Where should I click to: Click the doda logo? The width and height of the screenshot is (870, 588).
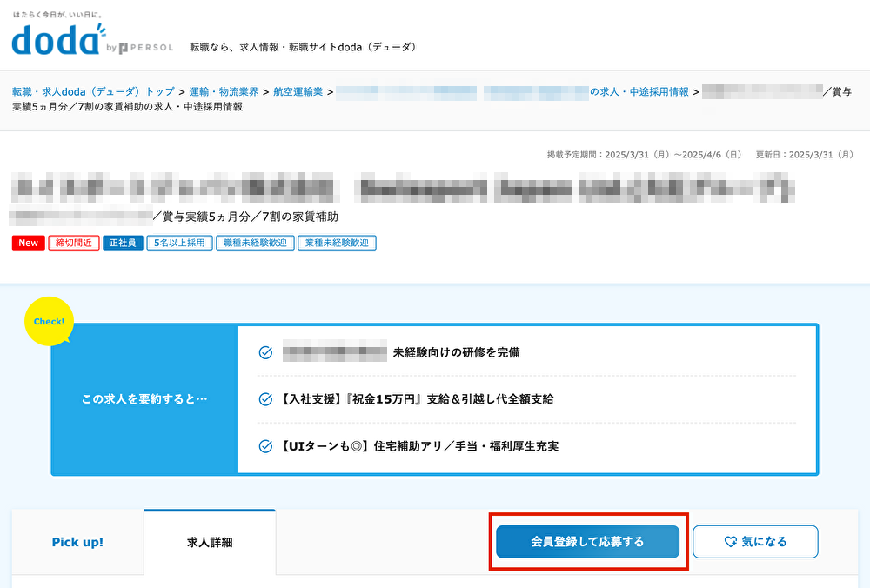point(58,40)
